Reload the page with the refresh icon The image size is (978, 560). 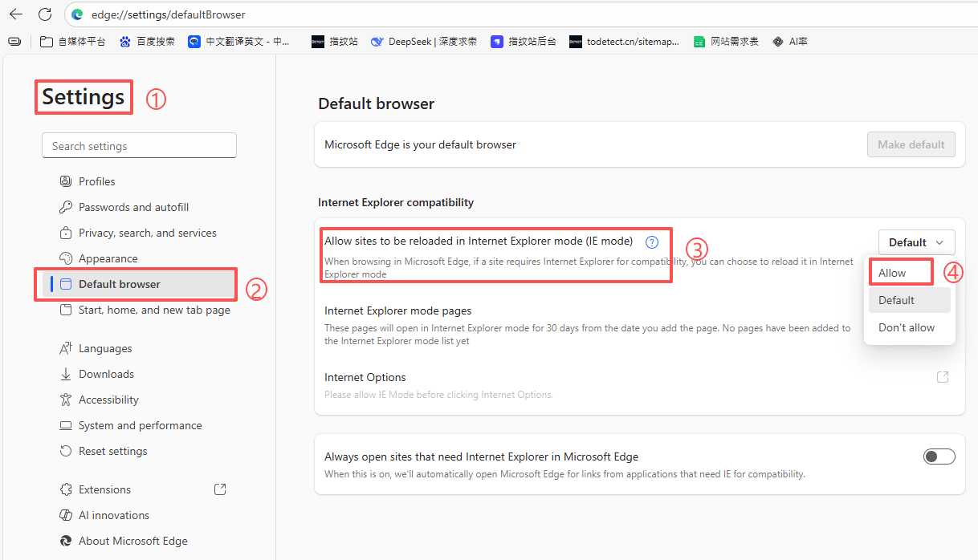point(45,14)
